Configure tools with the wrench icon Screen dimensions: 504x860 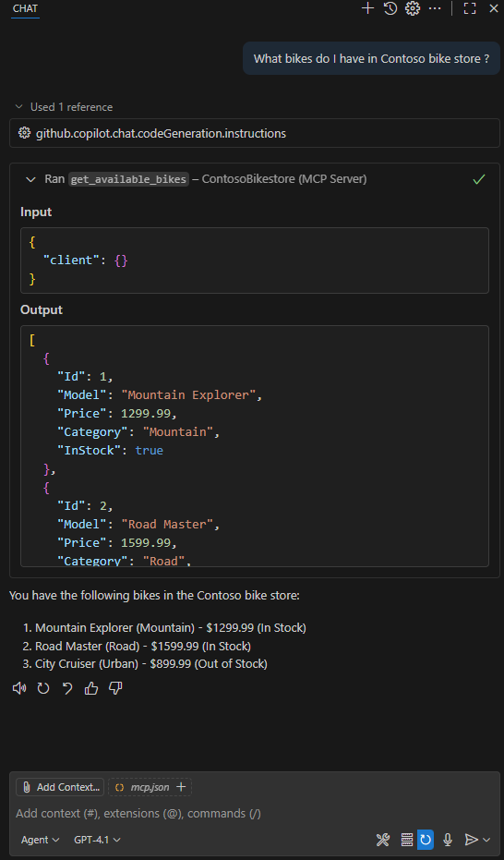coord(383,839)
